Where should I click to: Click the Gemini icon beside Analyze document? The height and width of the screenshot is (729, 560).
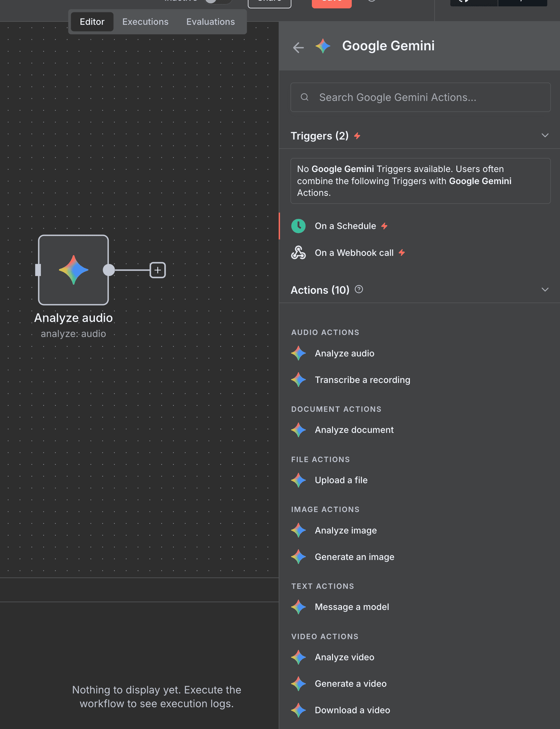pos(299,430)
